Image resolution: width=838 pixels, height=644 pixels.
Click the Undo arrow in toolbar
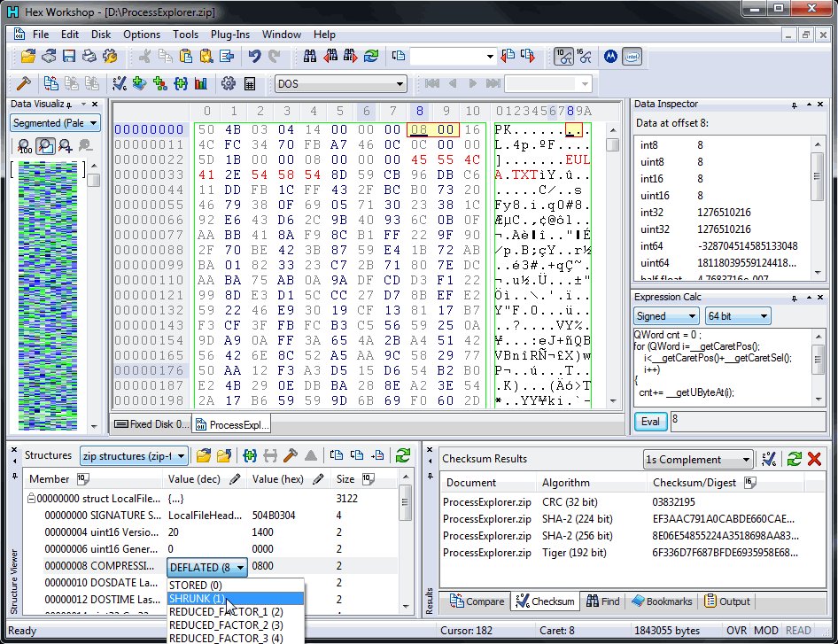click(x=254, y=57)
